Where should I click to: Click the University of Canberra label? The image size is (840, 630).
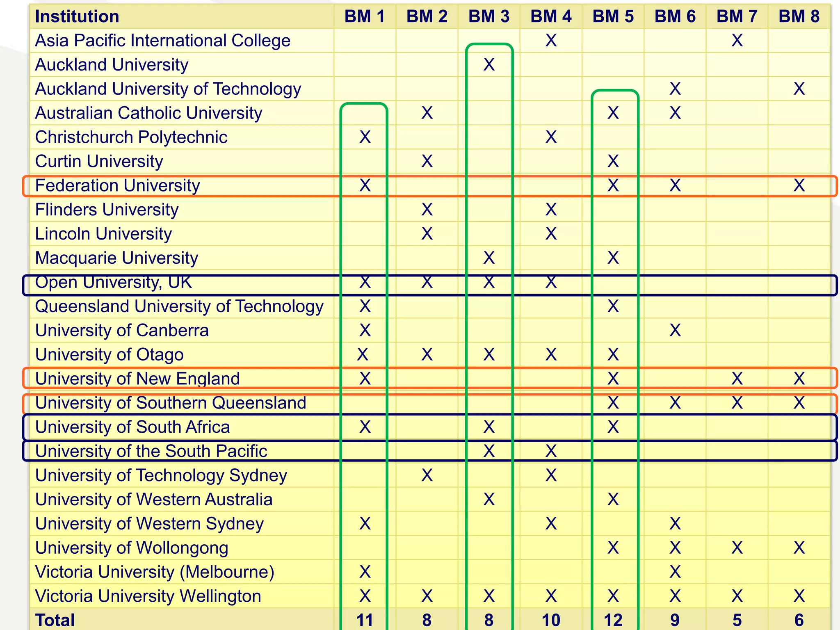coord(122,330)
